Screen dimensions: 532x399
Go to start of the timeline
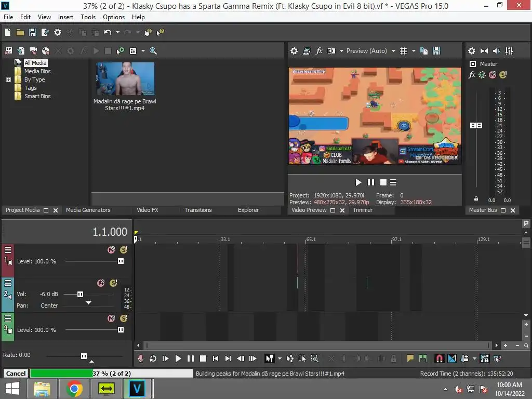pos(216,358)
